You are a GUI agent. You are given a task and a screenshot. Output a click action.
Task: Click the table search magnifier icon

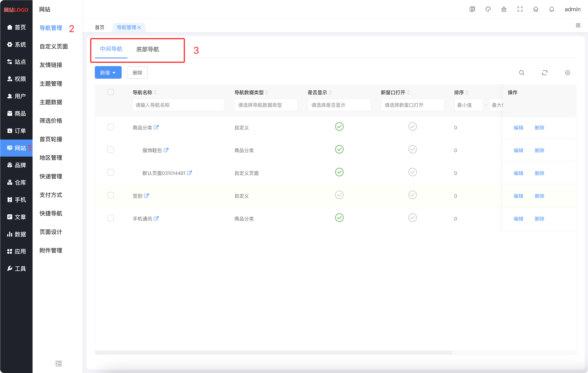[522, 73]
